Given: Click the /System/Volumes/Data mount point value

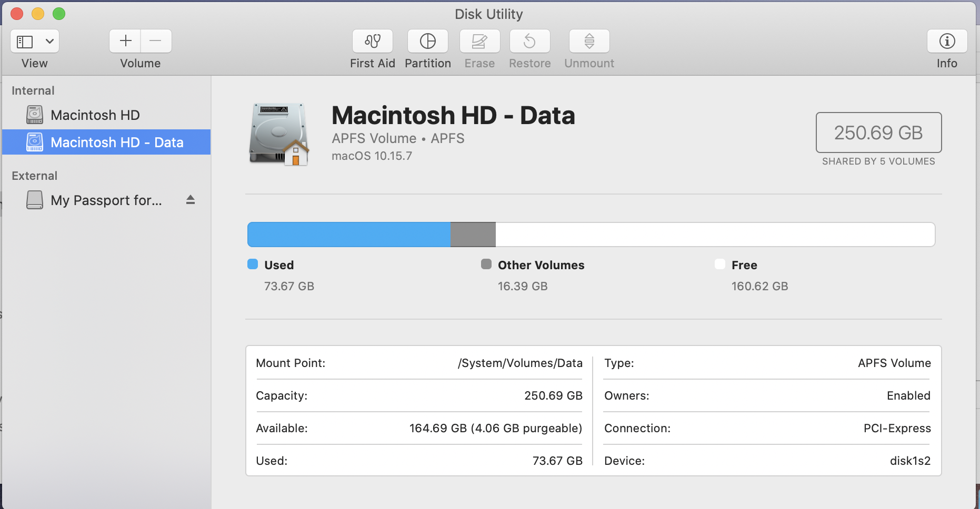Looking at the screenshot, I should tap(520, 363).
